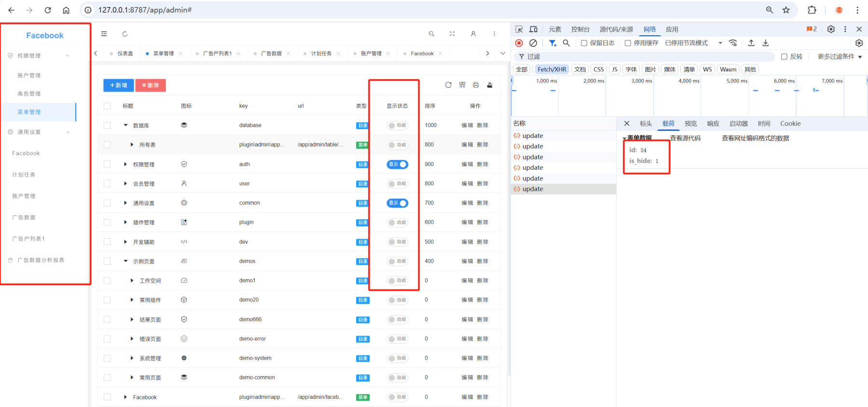This screenshot has height=407, width=868.
Task: Open the throttling mode dropdown arrow
Action: point(720,43)
